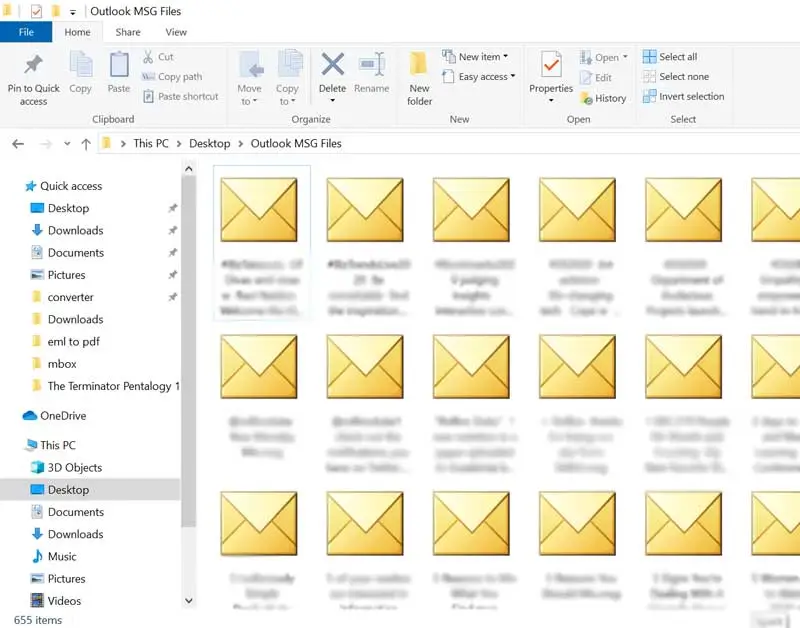Switch to the View ribbon tab
Image resolution: width=800 pixels, height=628 pixels.
(x=176, y=32)
